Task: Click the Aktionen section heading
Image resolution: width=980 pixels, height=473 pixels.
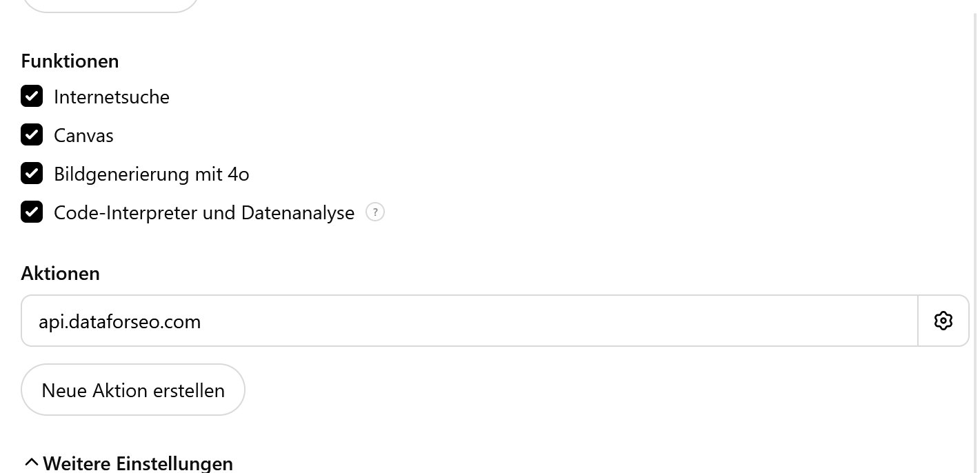Action: click(x=60, y=273)
